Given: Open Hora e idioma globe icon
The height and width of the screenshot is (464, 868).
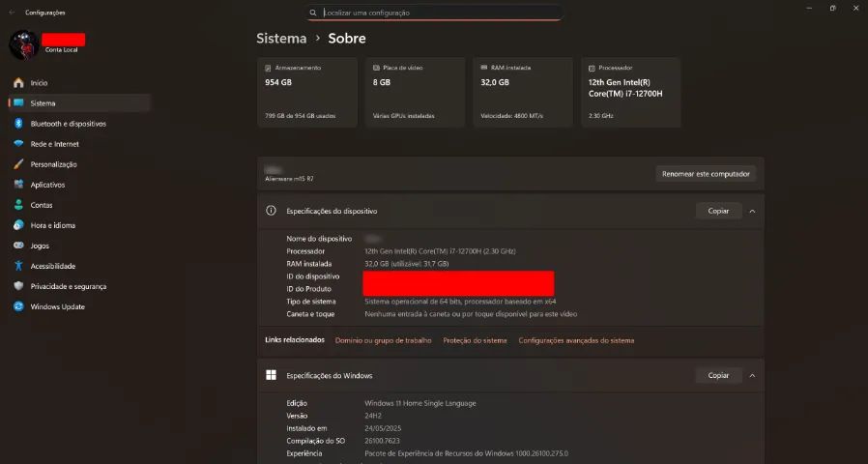Looking at the screenshot, I should click(x=18, y=225).
